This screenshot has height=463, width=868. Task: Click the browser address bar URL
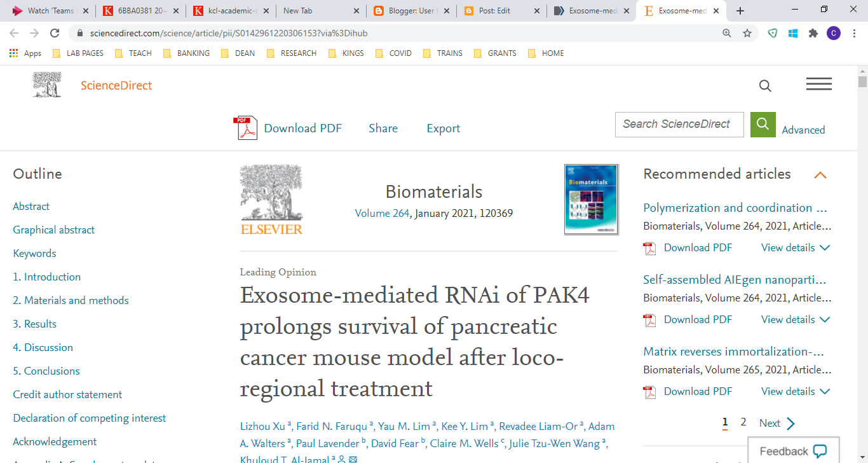coord(229,33)
